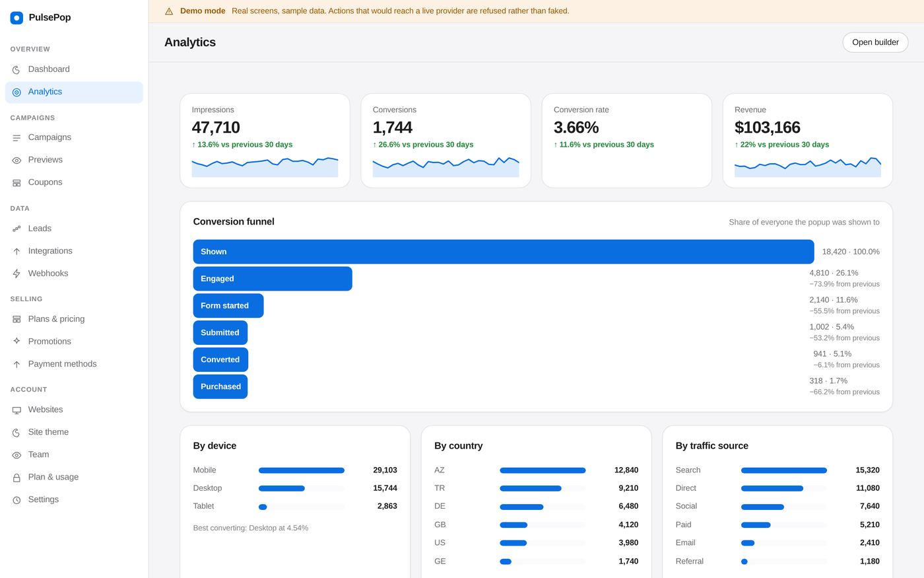This screenshot has width=924, height=578.
Task: Click the Shown funnel bar
Action: pos(504,252)
